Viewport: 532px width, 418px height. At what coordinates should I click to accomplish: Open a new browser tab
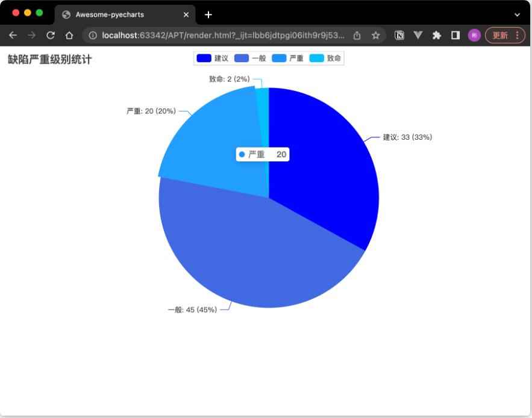point(208,13)
